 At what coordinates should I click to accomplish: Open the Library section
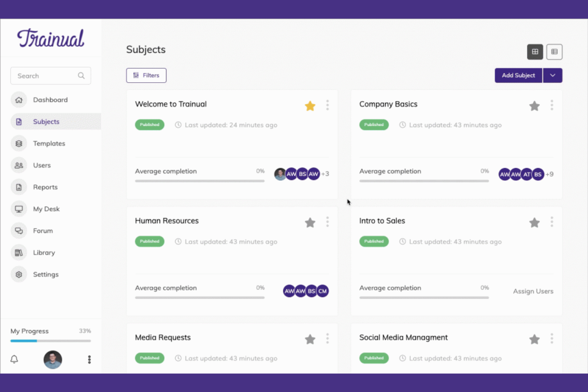point(44,252)
